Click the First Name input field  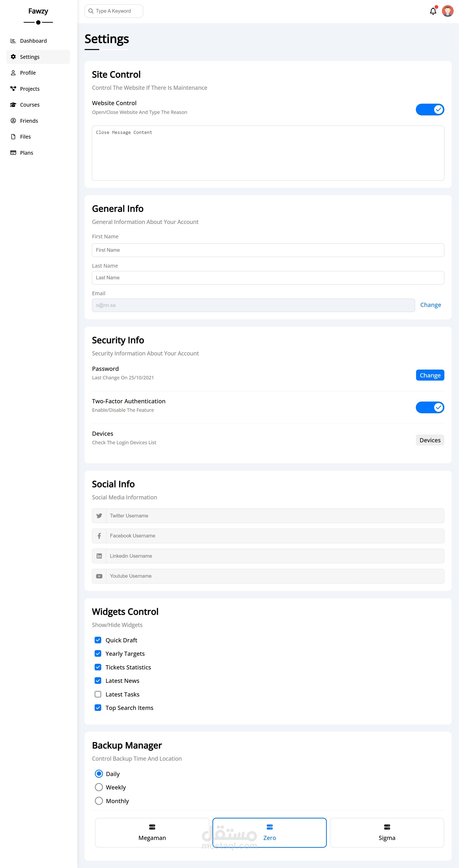coord(268,250)
